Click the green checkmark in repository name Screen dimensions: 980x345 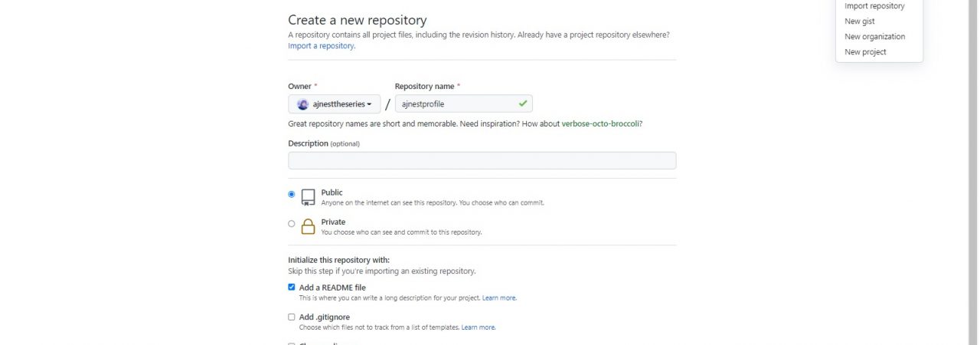click(x=523, y=103)
